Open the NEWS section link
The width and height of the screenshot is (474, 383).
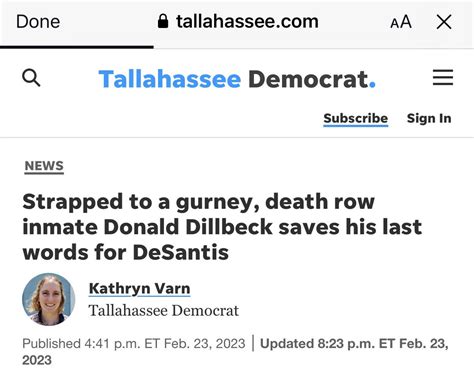[44, 166]
